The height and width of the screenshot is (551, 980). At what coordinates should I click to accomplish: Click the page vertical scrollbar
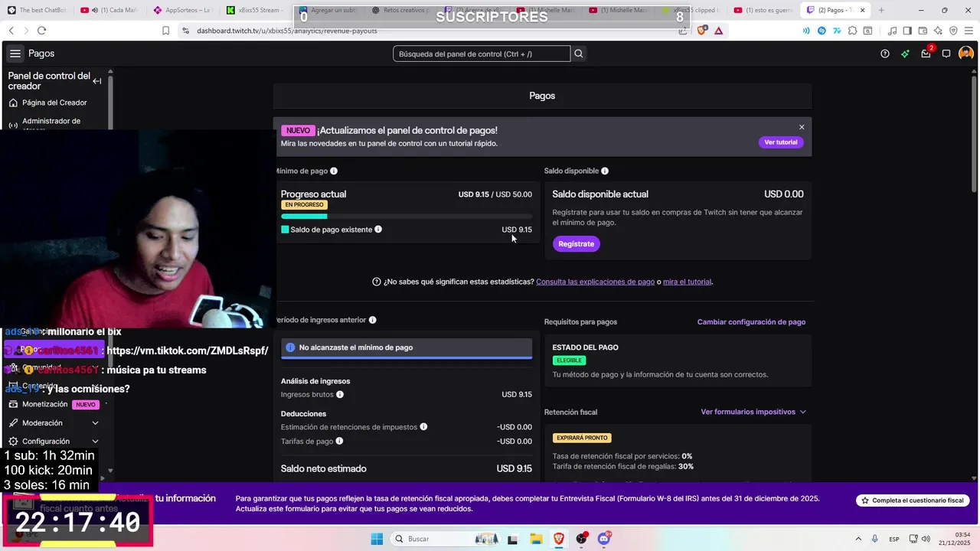point(974,134)
